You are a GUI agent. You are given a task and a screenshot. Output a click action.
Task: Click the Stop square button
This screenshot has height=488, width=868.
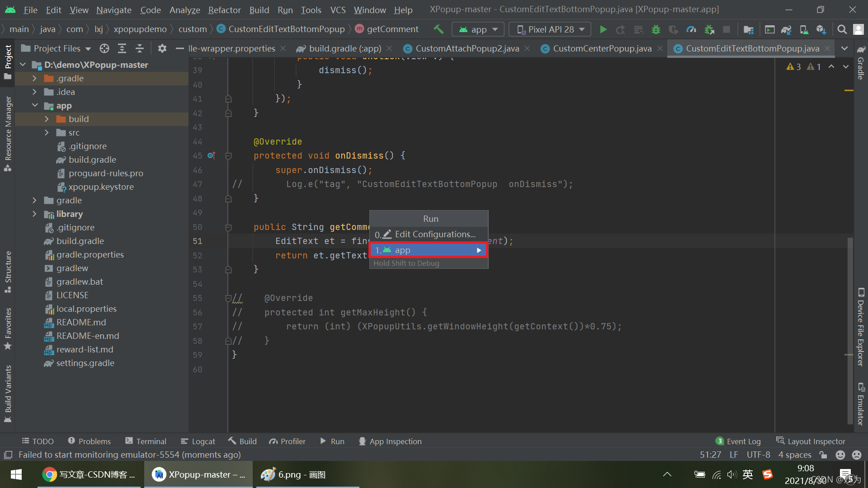click(x=726, y=29)
